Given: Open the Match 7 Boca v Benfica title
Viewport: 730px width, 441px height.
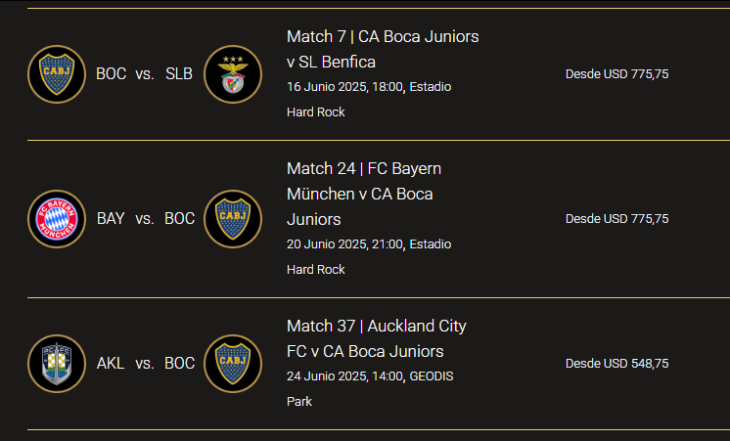Looking at the screenshot, I should 383,49.
